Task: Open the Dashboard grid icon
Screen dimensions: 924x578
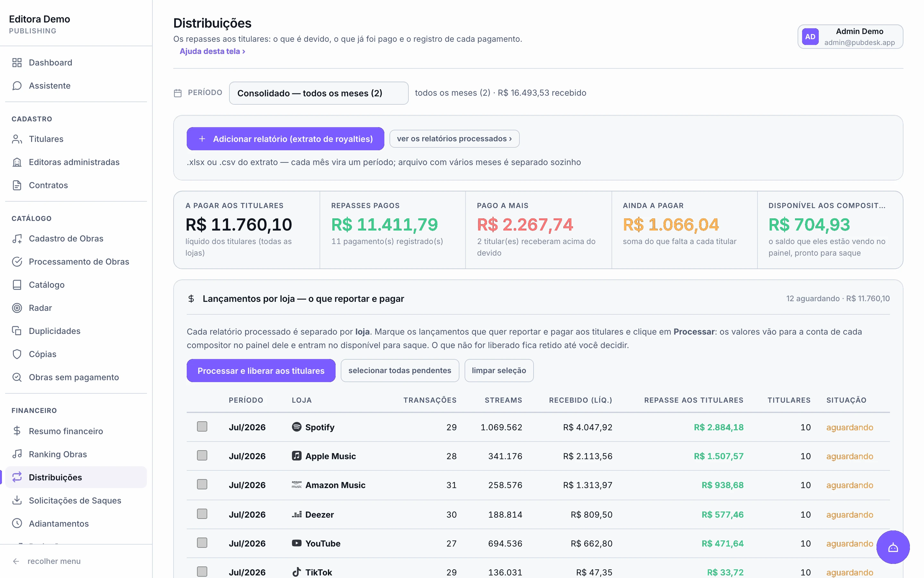Action: point(17,62)
